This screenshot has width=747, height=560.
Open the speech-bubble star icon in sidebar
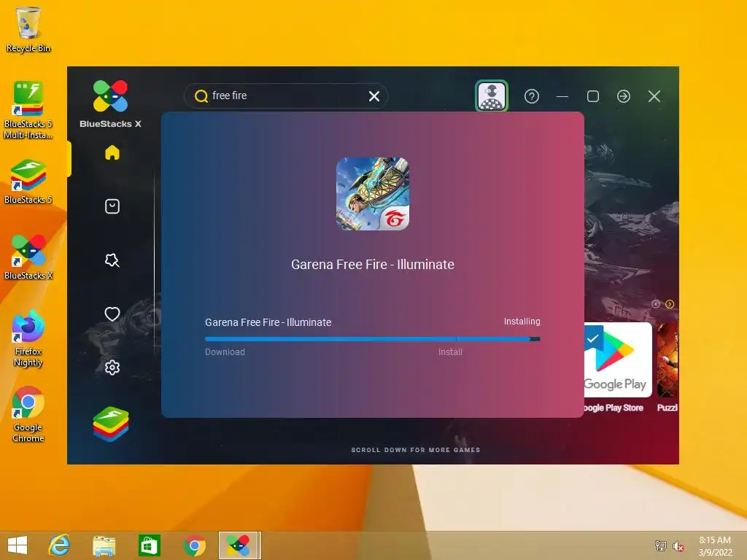[x=112, y=260]
